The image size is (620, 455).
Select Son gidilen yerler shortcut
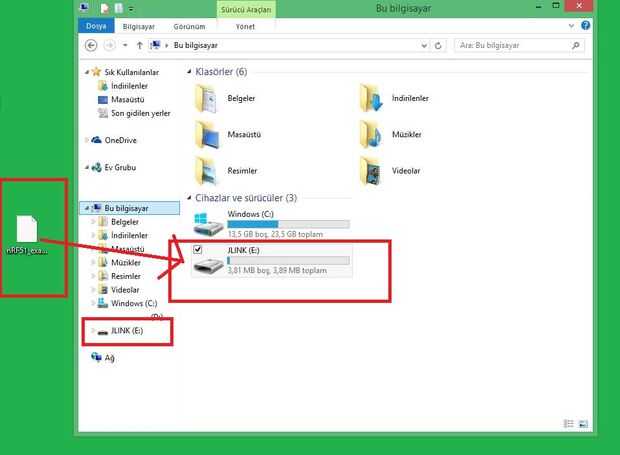point(141,113)
